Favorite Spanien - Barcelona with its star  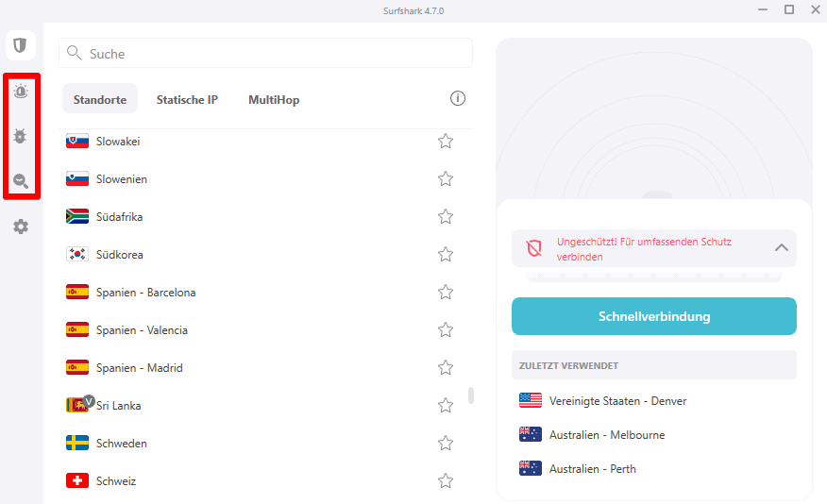click(x=446, y=292)
